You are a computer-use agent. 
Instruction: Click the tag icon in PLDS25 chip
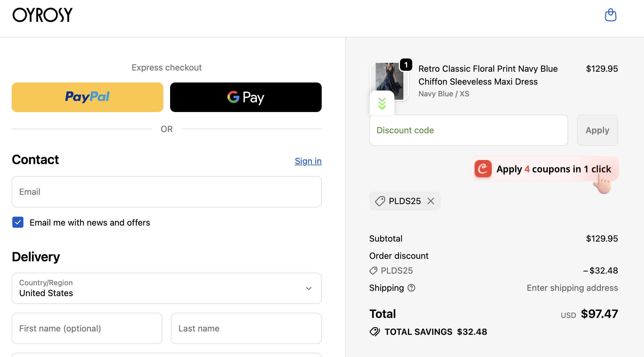point(380,201)
